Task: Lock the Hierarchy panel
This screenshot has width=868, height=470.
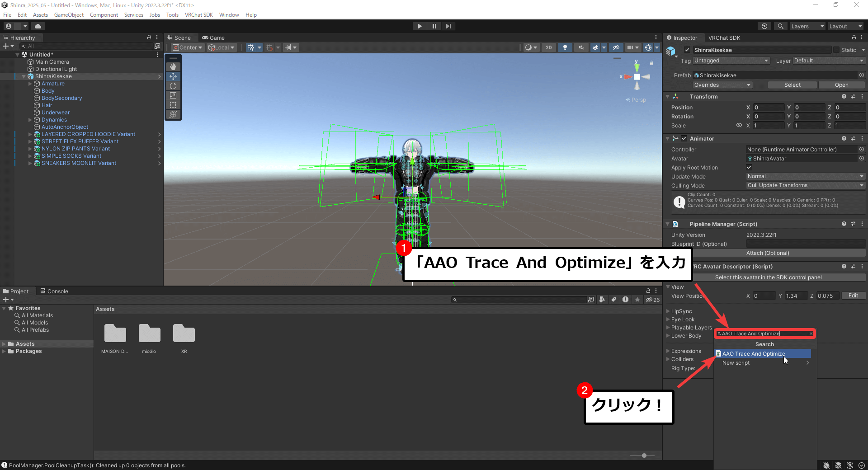Action: [149, 37]
